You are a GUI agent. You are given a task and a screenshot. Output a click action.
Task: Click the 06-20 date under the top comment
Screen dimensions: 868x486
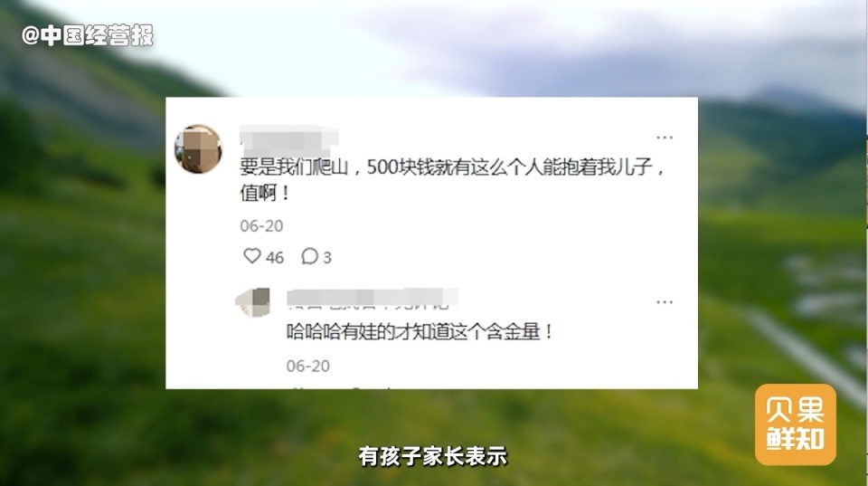(261, 226)
